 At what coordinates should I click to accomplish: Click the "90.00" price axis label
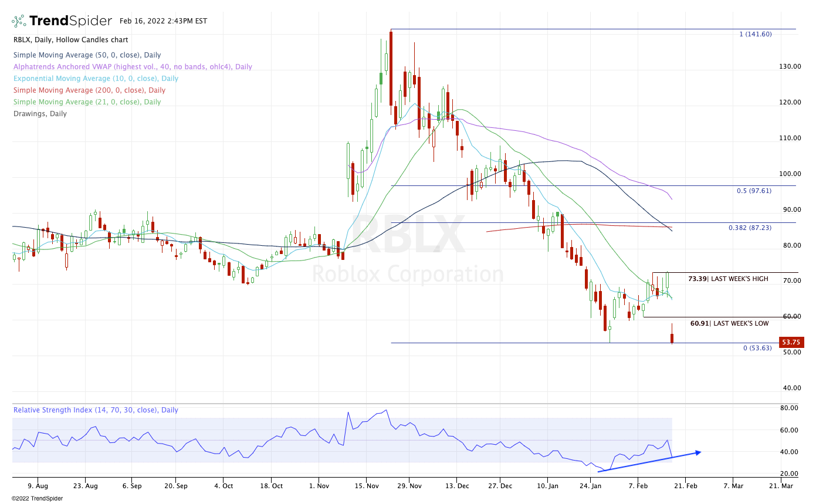tap(792, 209)
